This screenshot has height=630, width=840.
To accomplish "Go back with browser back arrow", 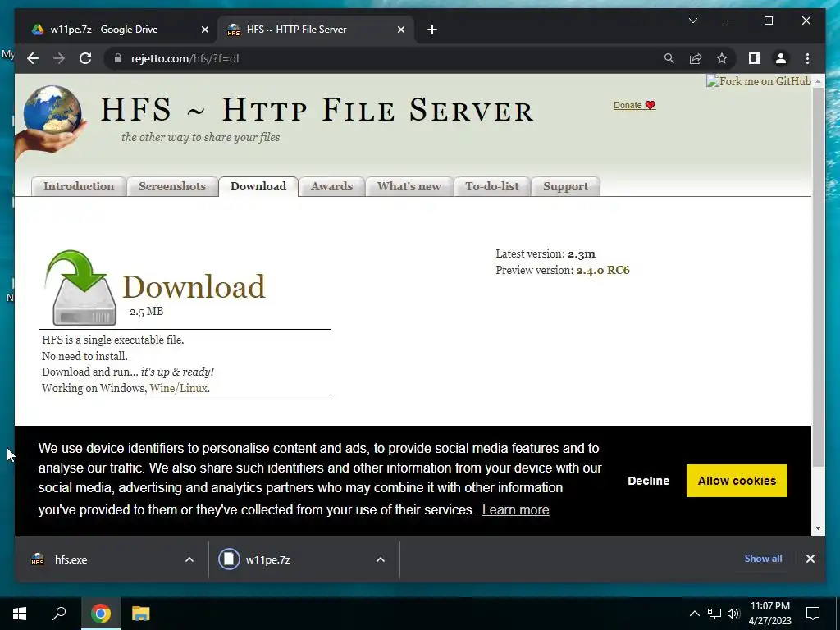I will coord(33,58).
